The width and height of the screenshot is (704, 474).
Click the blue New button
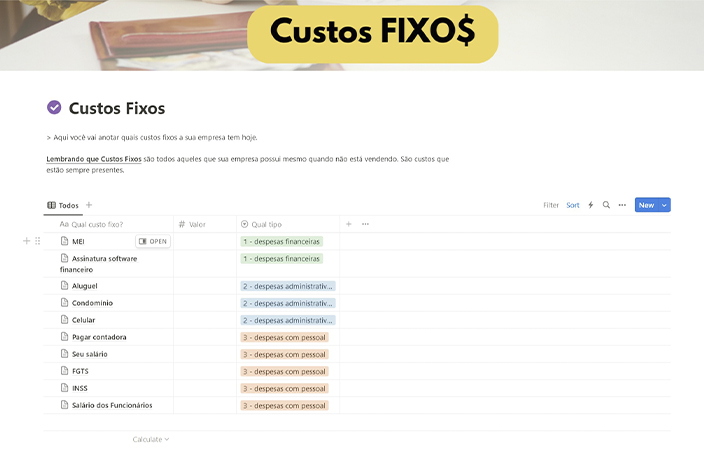click(647, 205)
